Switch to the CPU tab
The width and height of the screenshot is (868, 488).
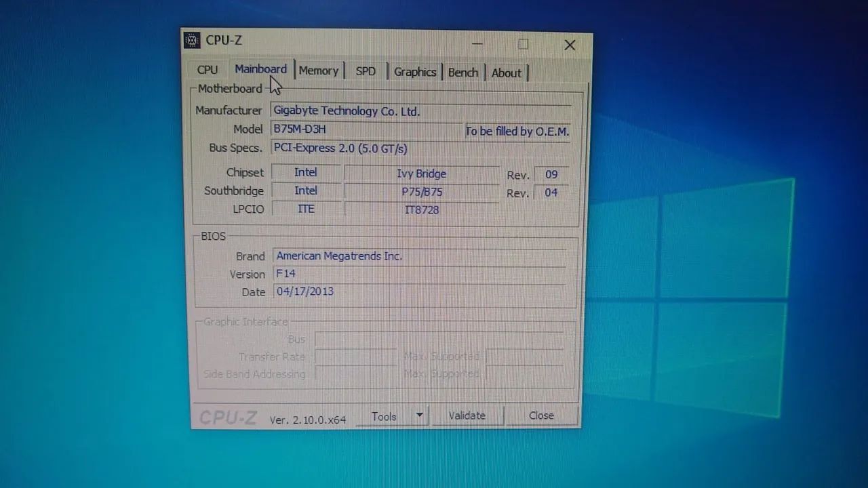pos(208,70)
